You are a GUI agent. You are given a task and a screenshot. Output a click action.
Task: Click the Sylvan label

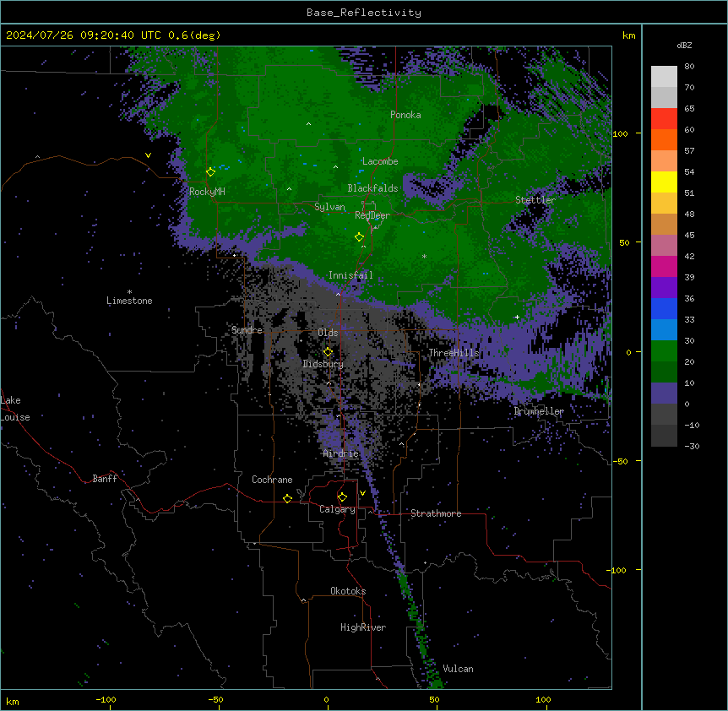coord(329,207)
